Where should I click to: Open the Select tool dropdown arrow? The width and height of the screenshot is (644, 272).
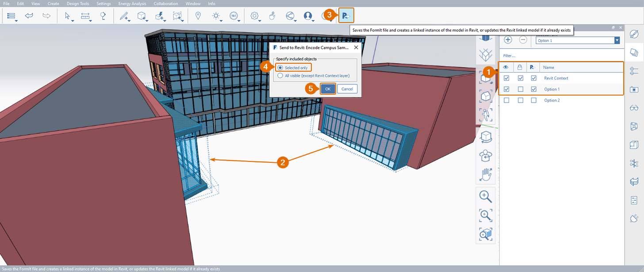pyautogui.click(x=72, y=20)
